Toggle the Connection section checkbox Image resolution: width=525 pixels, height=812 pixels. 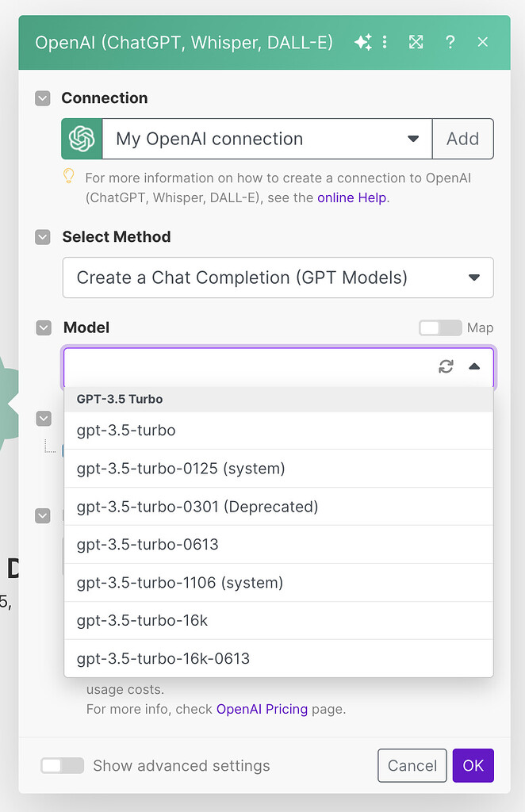tap(43, 98)
